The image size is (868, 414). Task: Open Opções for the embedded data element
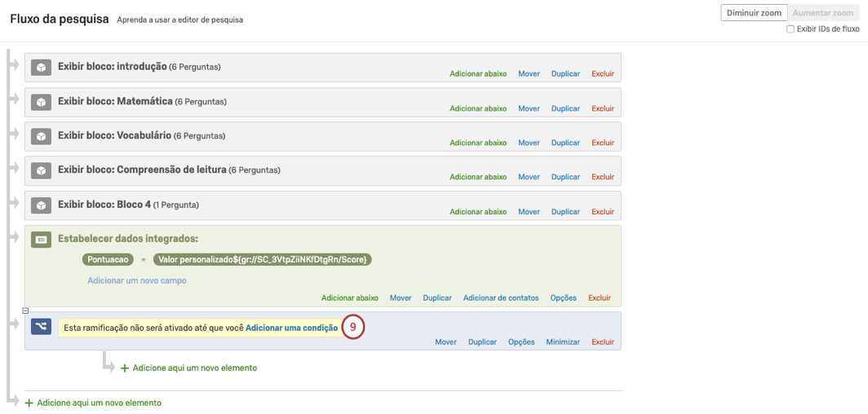coord(564,298)
